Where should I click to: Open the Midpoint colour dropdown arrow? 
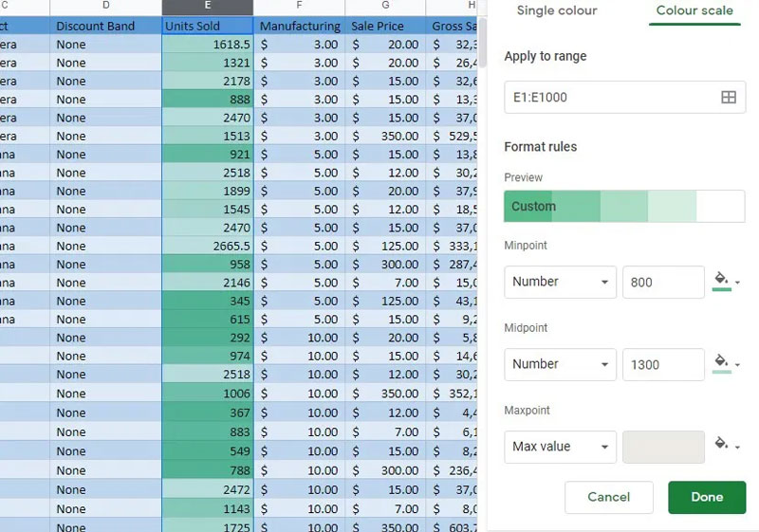pyautogui.click(x=738, y=364)
